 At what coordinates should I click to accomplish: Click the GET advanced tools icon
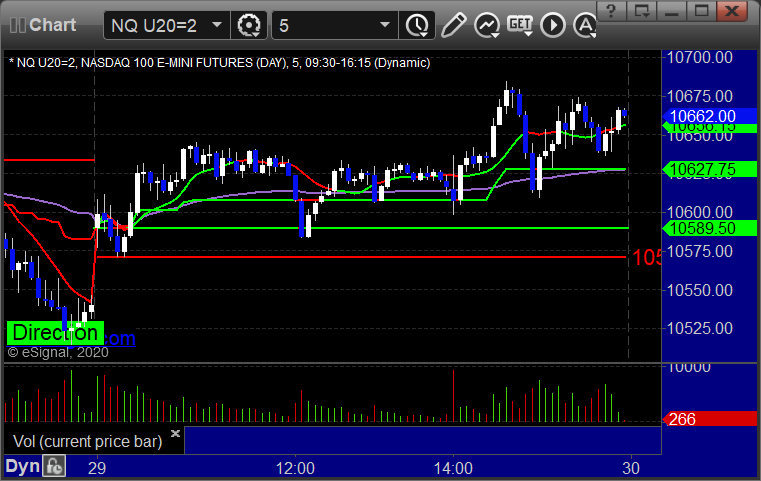point(520,25)
